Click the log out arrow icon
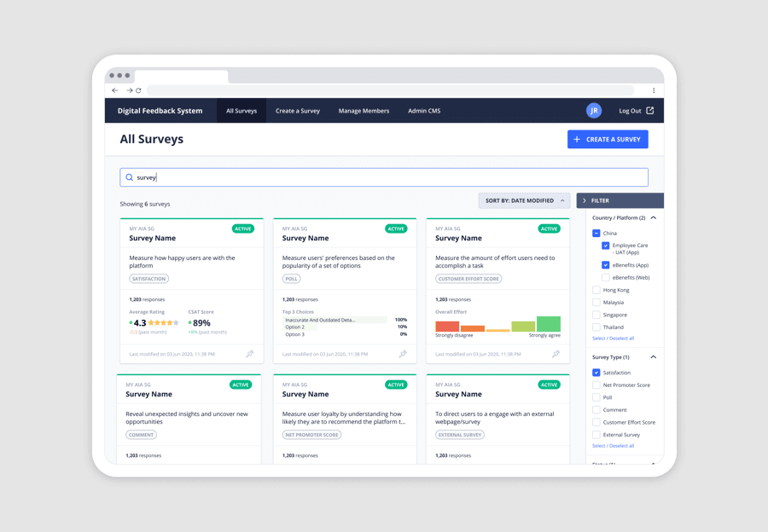 [650, 111]
